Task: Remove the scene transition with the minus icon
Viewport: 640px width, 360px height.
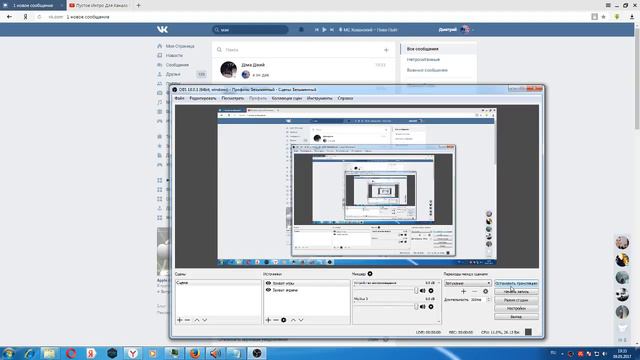Action: (x=474, y=291)
